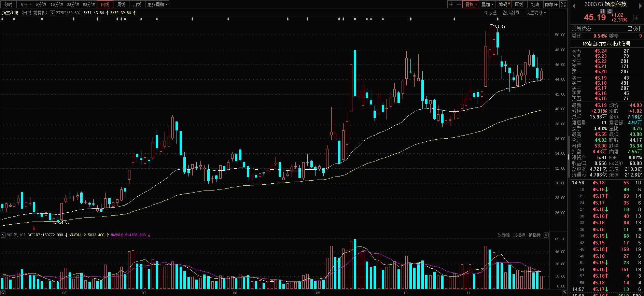Click the DK点自动提示涨跌信号 link

click(x=606, y=44)
